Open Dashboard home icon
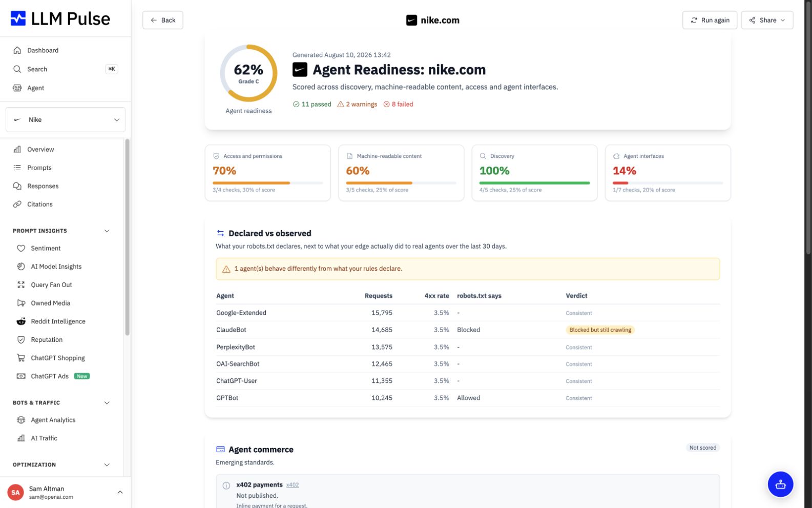 click(17, 50)
